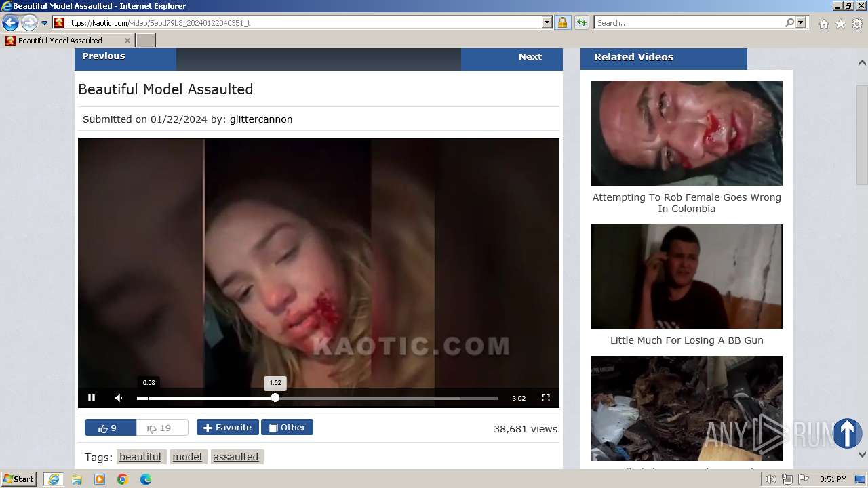Screen dimensions: 868x488
Task: Go back using the browser Back arrow
Action: tap(10, 23)
